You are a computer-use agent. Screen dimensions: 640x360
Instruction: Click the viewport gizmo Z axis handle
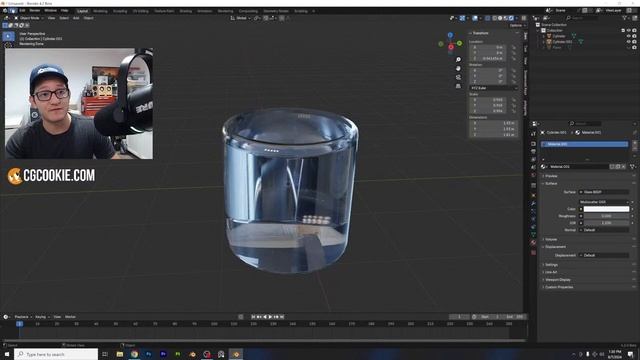tap(450, 36)
